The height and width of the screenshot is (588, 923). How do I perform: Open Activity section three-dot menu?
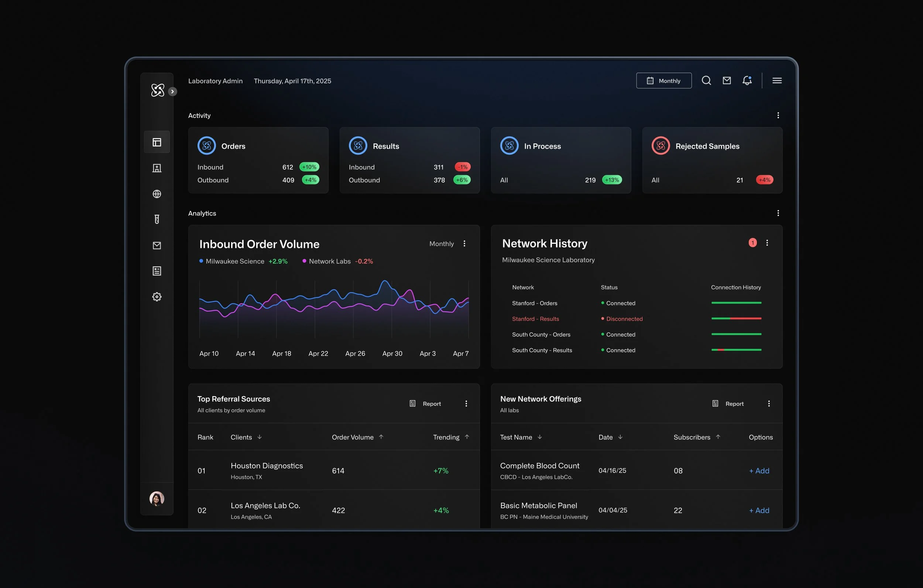pos(778,115)
